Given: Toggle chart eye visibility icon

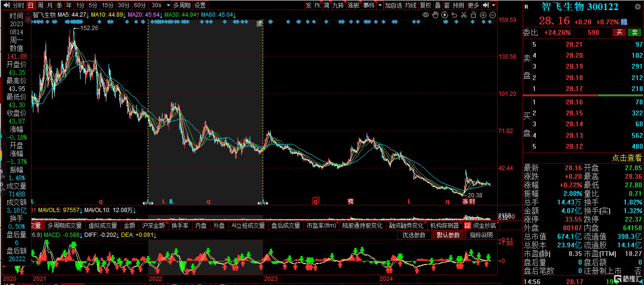Looking at the screenshot, I should point(425,15).
